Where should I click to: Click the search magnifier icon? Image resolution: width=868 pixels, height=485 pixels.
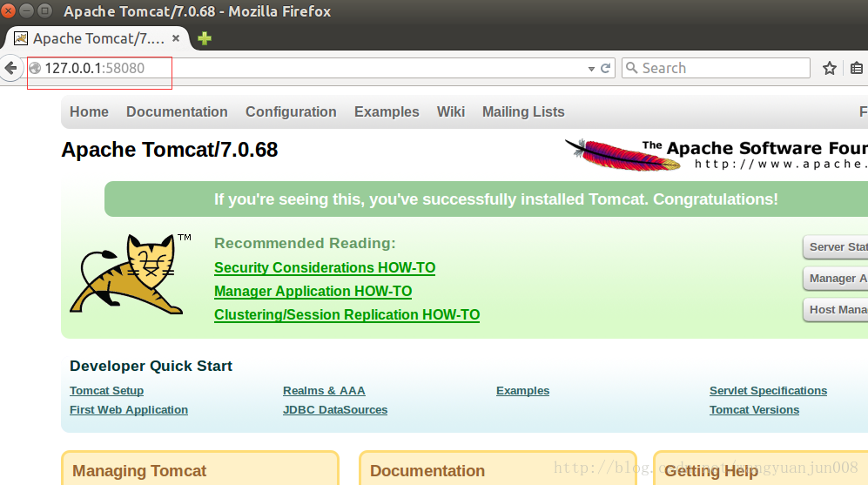(631, 68)
